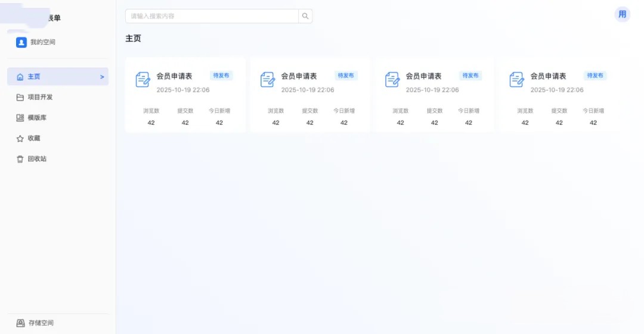Click the form icon on the first 会员申请表 card

(143, 80)
